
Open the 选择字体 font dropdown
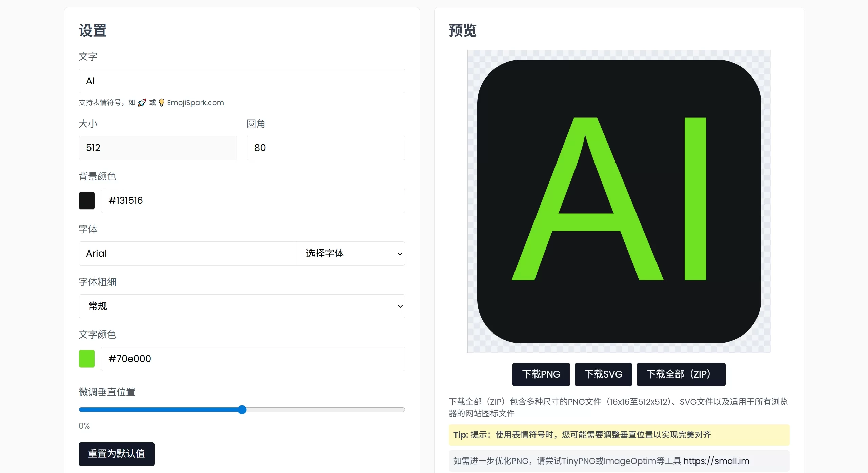coord(350,253)
